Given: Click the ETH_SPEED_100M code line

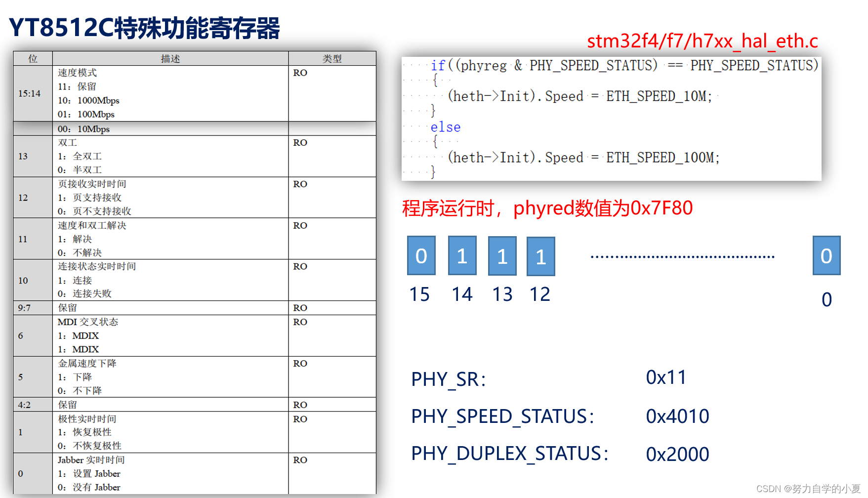Looking at the screenshot, I should [583, 157].
